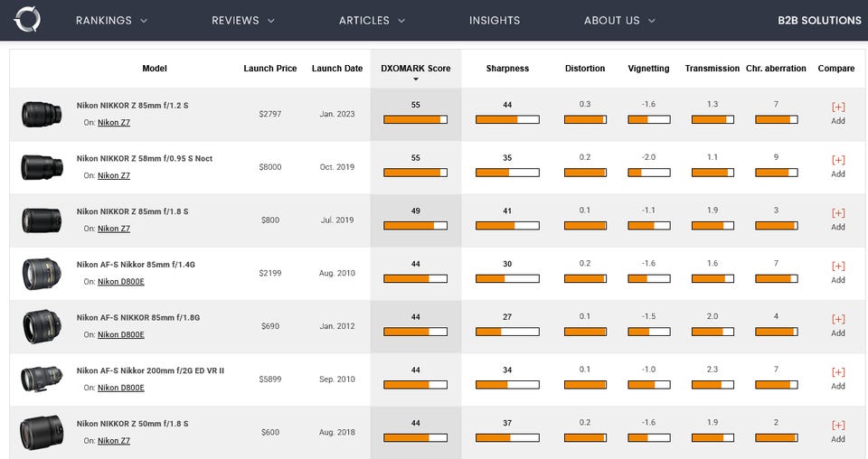This screenshot has height=459, width=868.
Task: Open the About Us menu
Action: pyautogui.click(x=619, y=20)
